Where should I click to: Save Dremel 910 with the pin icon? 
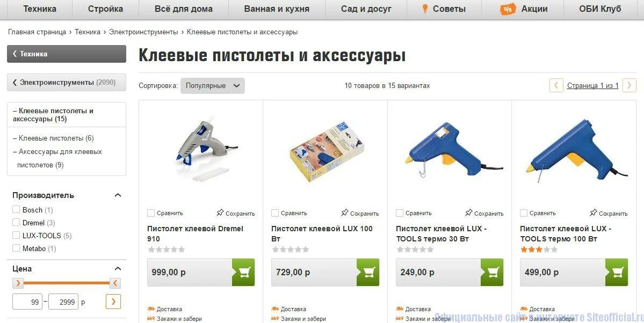236,213
